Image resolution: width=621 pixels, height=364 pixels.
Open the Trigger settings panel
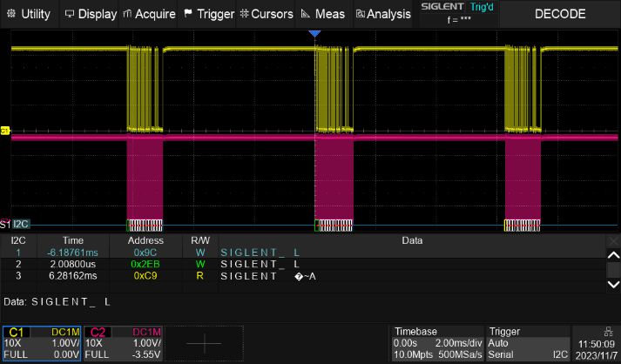tap(528, 343)
